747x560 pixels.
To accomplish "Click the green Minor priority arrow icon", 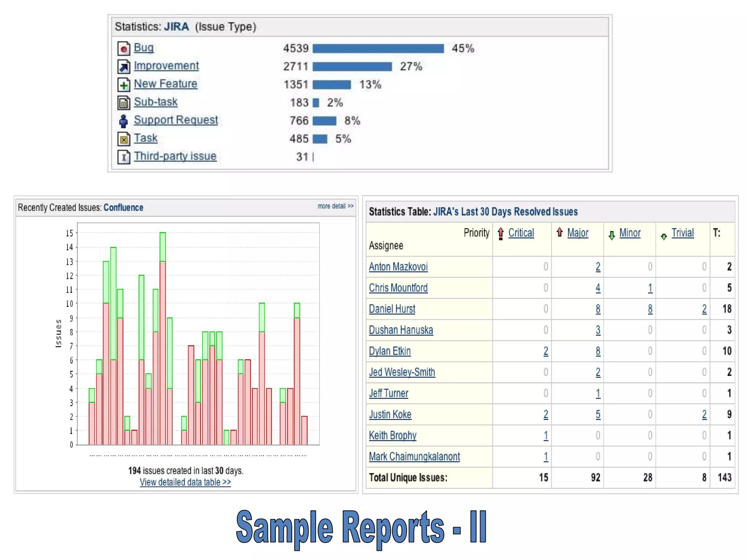I will click(x=612, y=235).
